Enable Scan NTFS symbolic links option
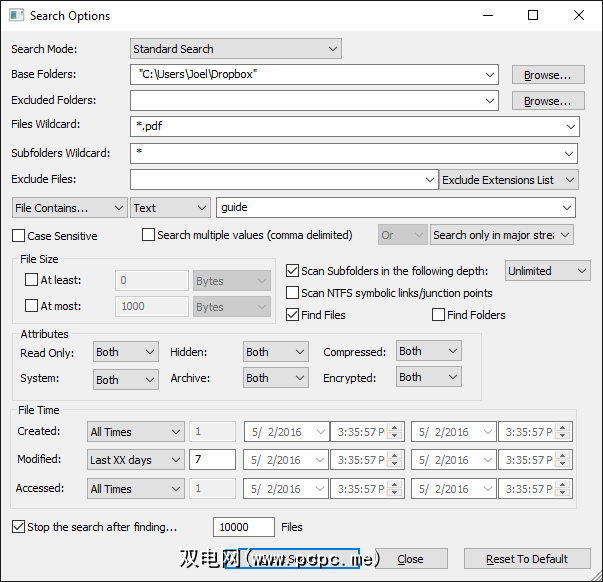 pos(293,293)
